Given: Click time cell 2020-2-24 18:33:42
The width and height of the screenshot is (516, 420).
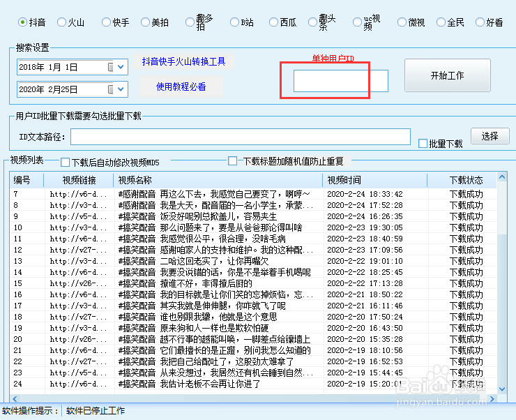Looking at the screenshot, I should (365, 194).
